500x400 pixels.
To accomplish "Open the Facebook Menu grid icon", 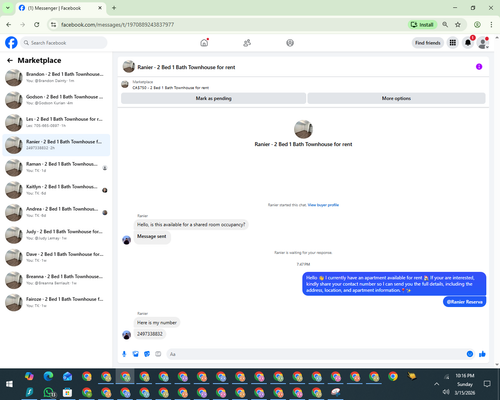I will point(453,43).
